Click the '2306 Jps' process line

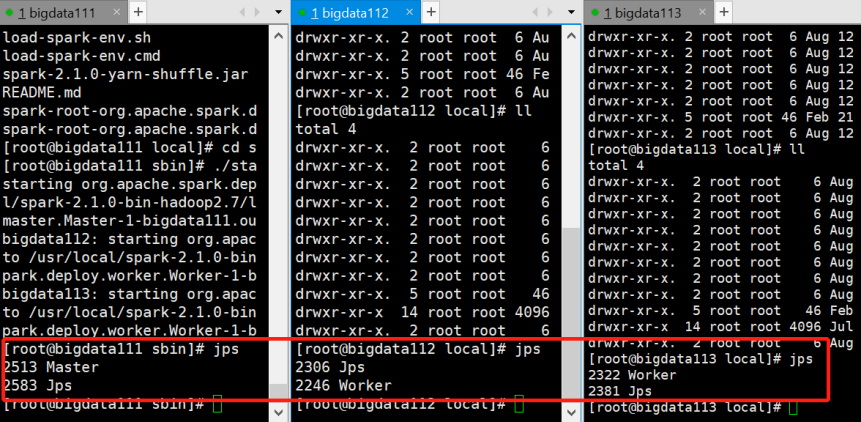[330, 367]
